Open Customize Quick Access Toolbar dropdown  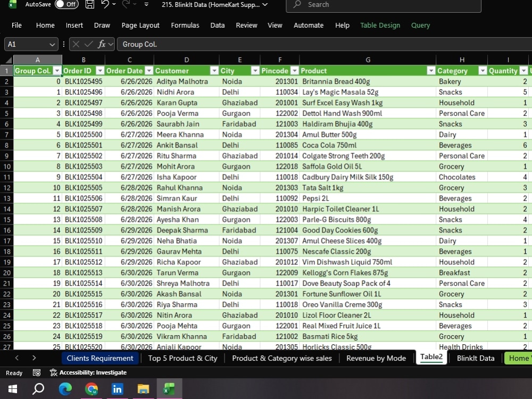(146, 4)
